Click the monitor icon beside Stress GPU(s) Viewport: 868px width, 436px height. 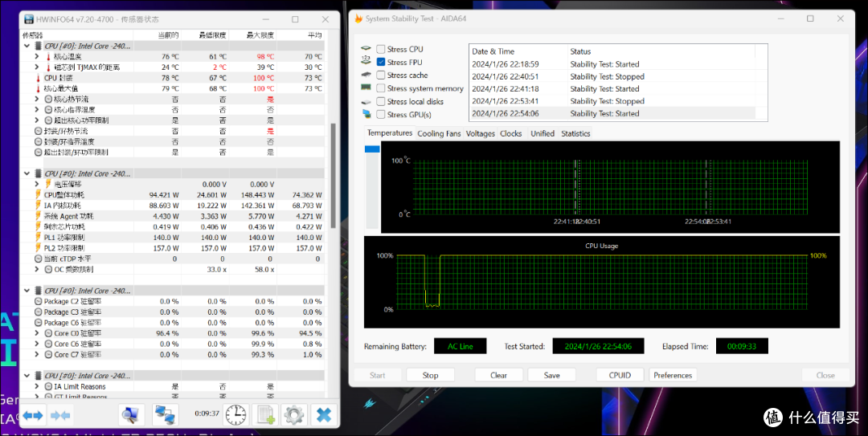366,114
